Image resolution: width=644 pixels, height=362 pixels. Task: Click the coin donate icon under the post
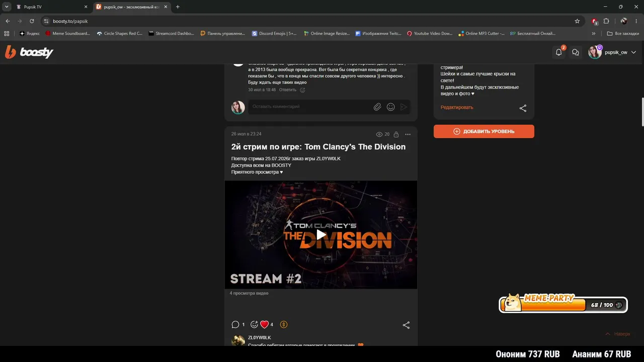click(x=284, y=325)
